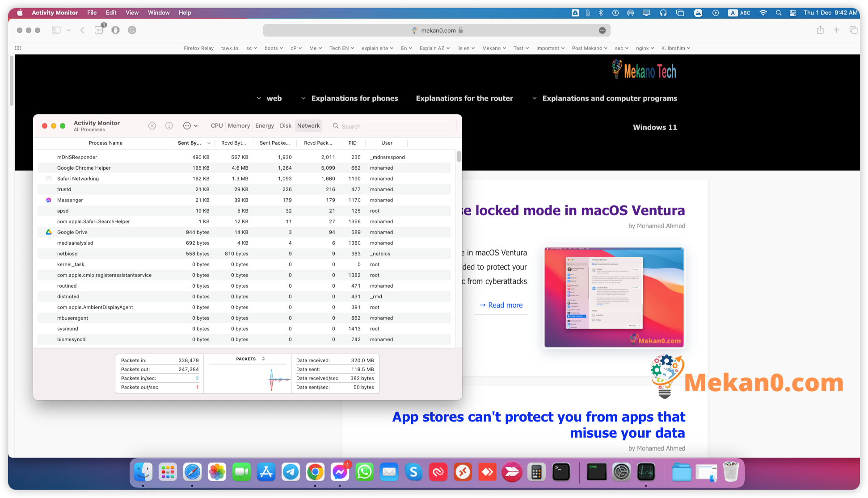Sort by the PID column header
This screenshot has width=868, height=498.
pos(353,143)
